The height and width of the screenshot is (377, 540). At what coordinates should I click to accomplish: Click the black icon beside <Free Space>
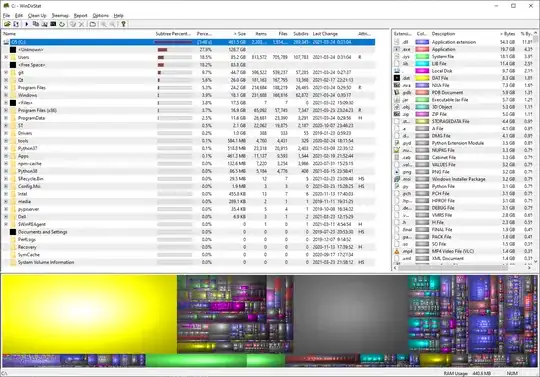13,65
